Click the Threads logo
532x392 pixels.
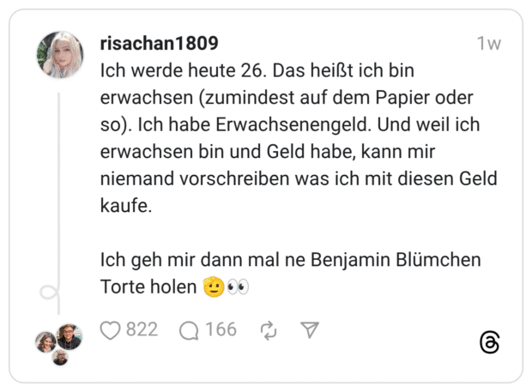(x=489, y=342)
